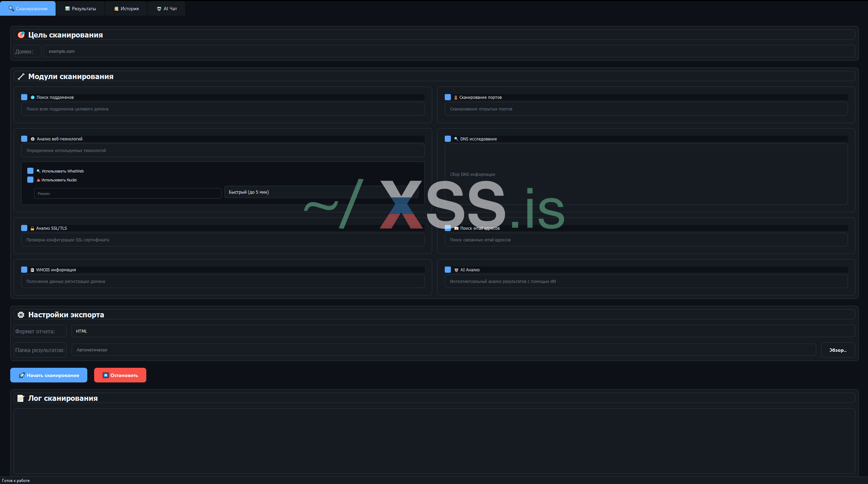Toggle the Поиск email адресов checkbox
Viewport: 868px width, 484px height.
coord(448,228)
